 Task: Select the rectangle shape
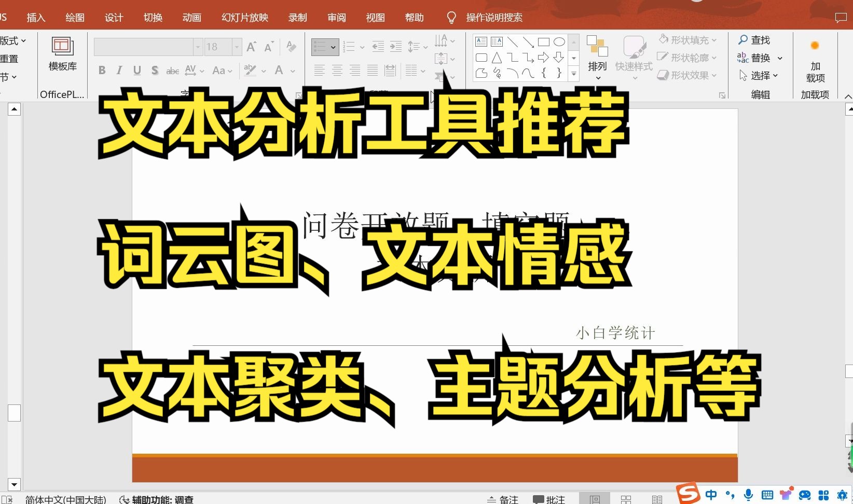click(x=544, y=42)
